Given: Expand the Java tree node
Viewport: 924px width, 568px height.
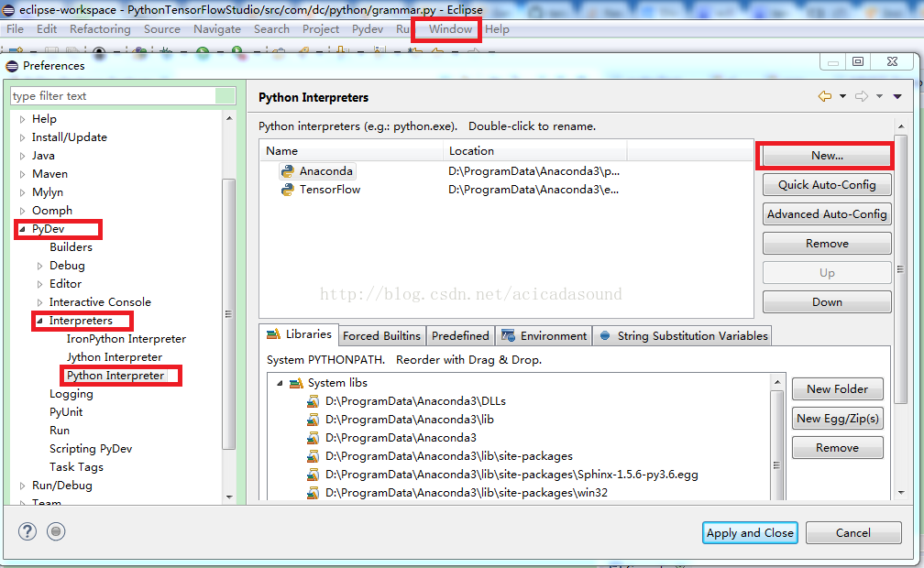Looking at the screenshot, I should tap(22, 156).
